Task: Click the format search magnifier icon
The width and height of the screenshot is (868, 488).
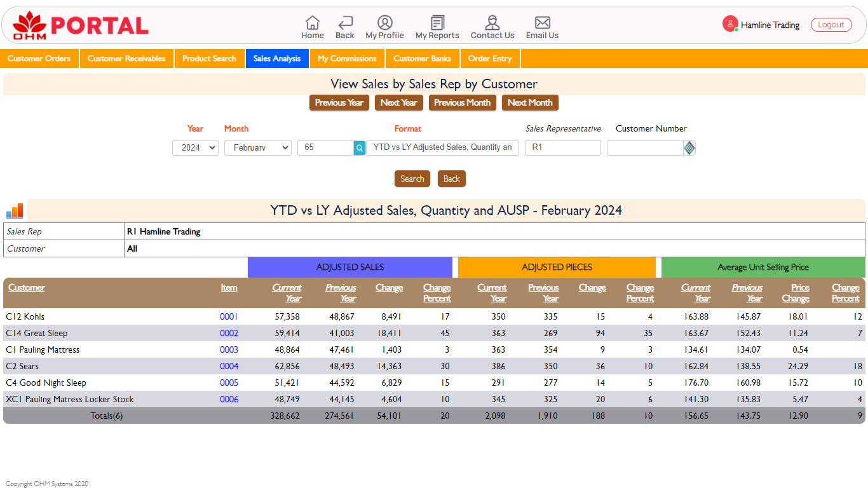Action: [360, 148]
